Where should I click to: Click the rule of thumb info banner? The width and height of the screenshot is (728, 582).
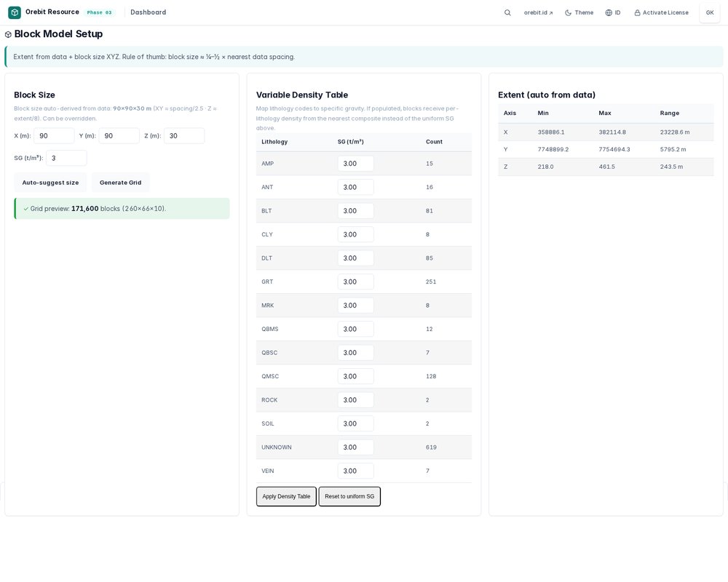364,57
